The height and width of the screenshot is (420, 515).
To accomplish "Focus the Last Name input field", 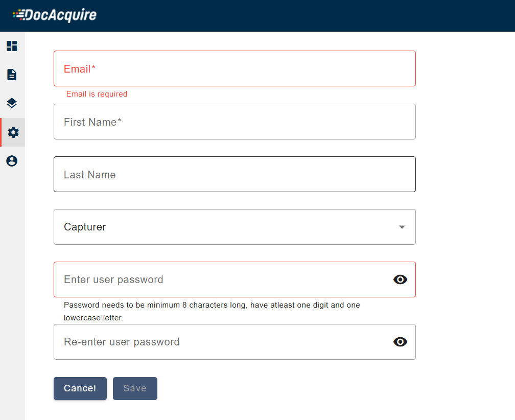I will (235, 174).
